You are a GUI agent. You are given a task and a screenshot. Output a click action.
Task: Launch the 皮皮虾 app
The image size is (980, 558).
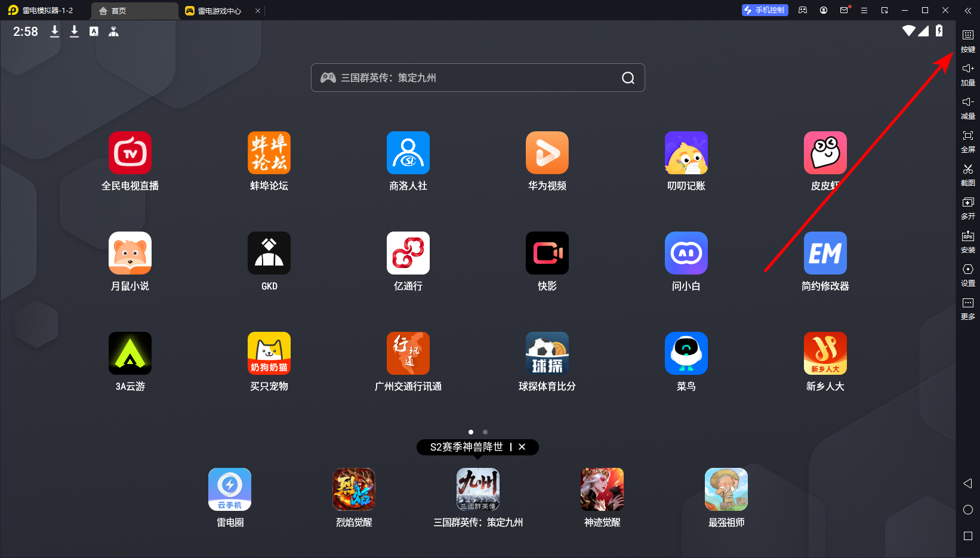tap(825, 153)
